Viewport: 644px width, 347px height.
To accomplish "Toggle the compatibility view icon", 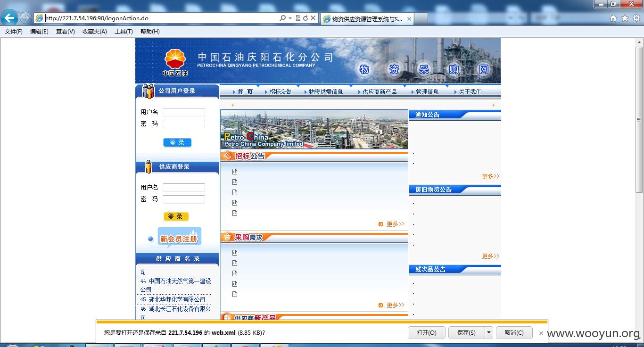I will [x=298, y=18].
